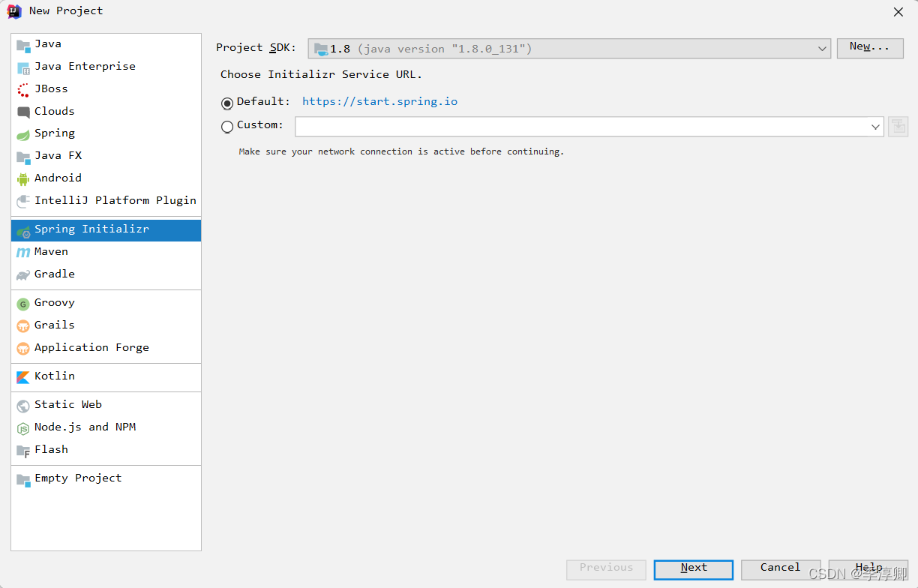Click the Empty Project icon
Viewport: 918px width, 588px height.
click(x=23, y=479)
